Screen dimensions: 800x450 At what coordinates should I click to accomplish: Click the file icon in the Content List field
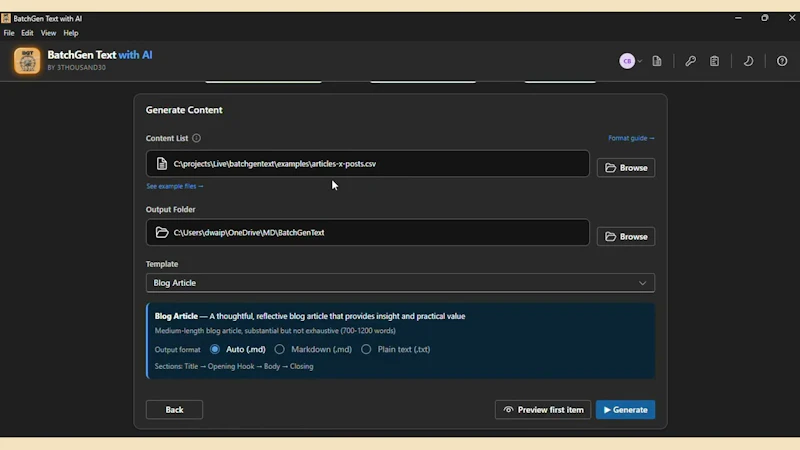[162, 164]
